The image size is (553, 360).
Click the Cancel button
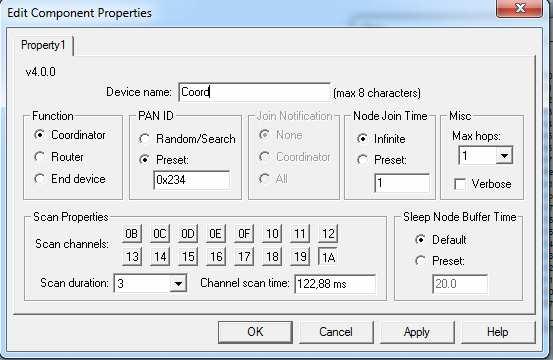click(x=336, y=332)
